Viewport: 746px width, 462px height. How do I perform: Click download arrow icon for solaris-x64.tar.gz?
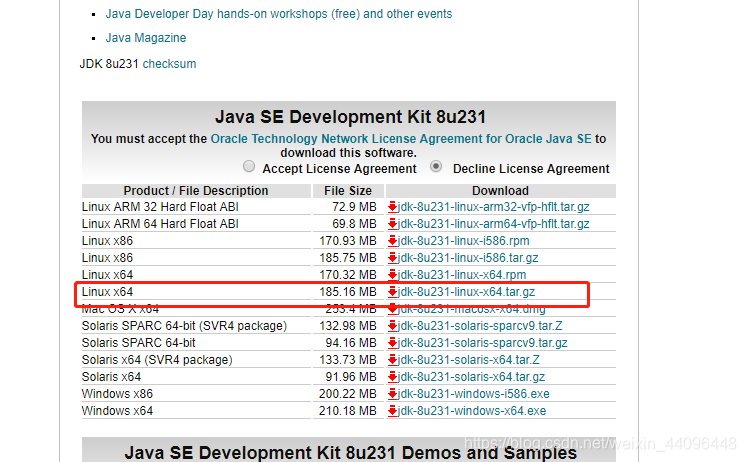393,377
